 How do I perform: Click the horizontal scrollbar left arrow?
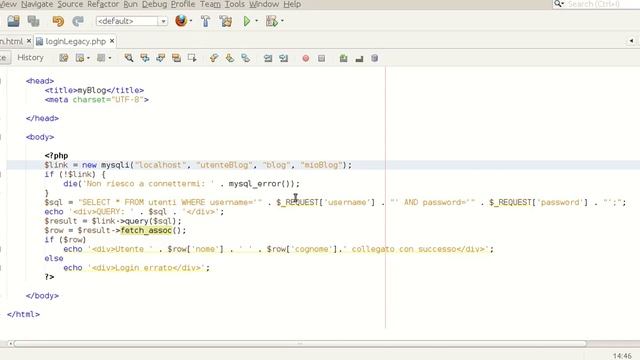[x=10, y=344]
